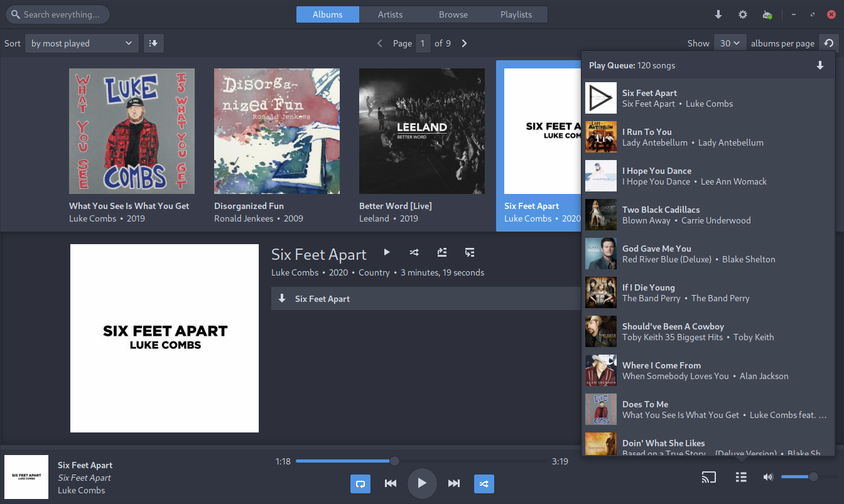Image resolution: width=844 pixels, height=504 pixels.
Task: Click the search magnifier icon
Action: (x=15, y=14)
